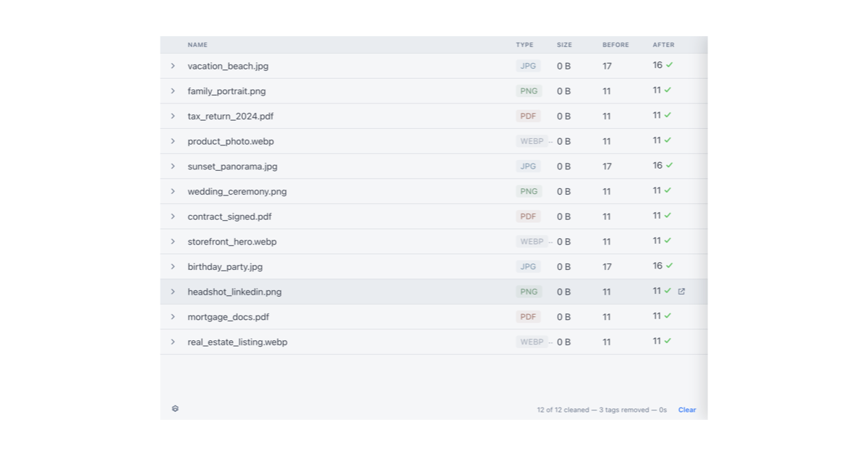Viewport: 868px width, 456px height.
Task: Select the file name mortgage_docs.pdf
Action: pyautogui.click(x=229, y=317)
